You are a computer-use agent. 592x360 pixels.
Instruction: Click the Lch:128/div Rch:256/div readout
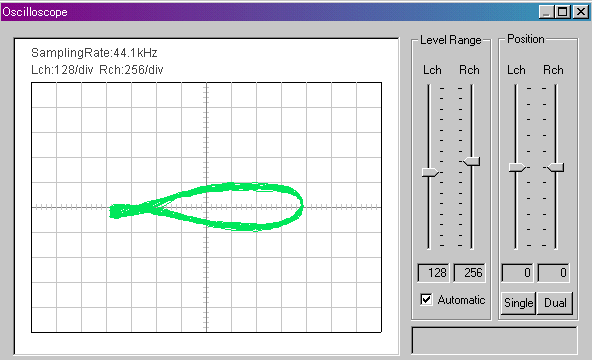click(x=97, y=70)
